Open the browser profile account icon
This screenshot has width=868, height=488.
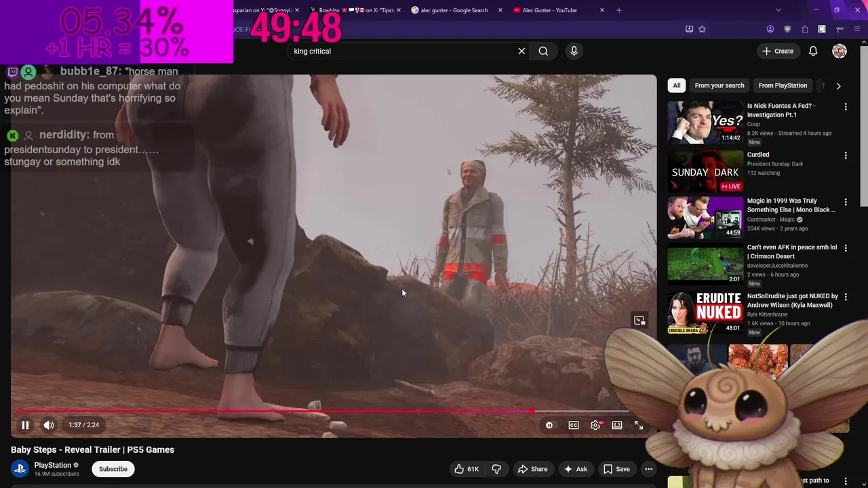[x=770, y=29]
